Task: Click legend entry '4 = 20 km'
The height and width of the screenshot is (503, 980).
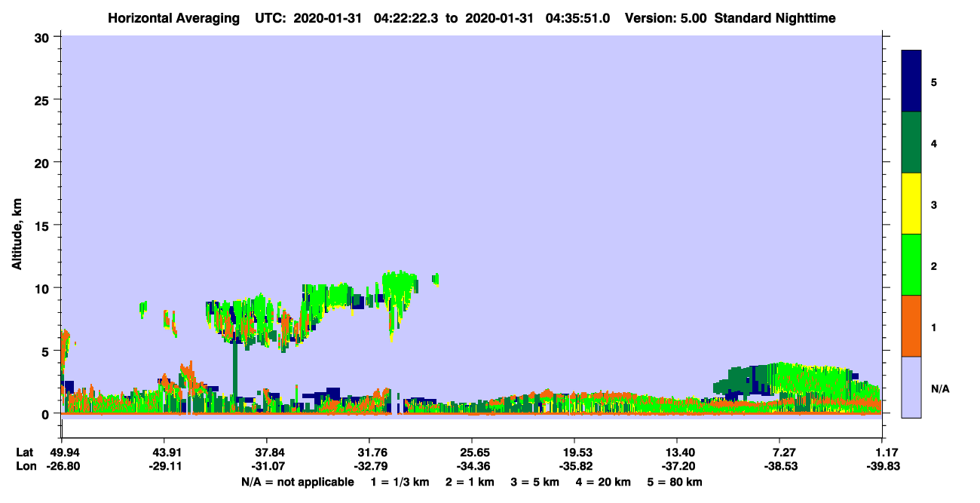Action: tap(603, 482)
